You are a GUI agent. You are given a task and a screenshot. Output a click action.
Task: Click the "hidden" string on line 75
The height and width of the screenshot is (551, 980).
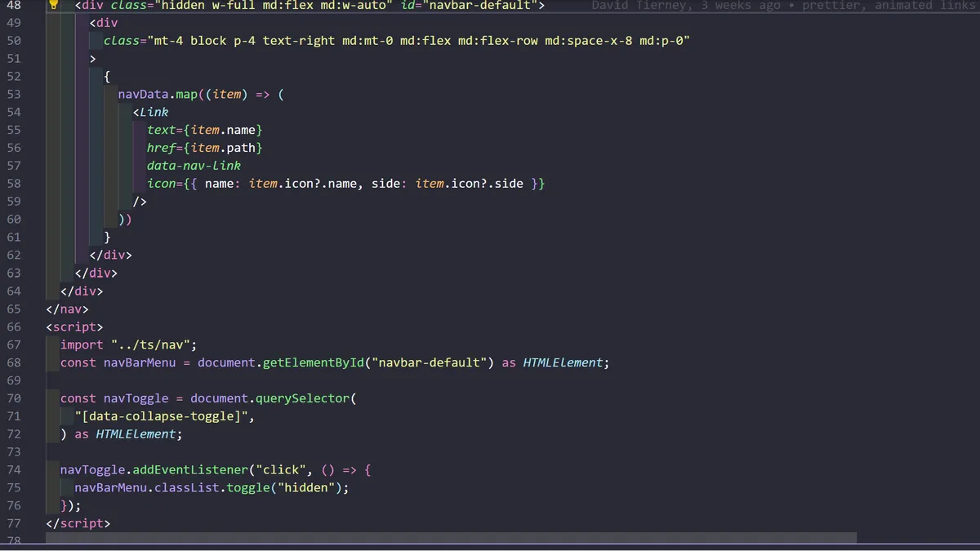tap(307, 488)
